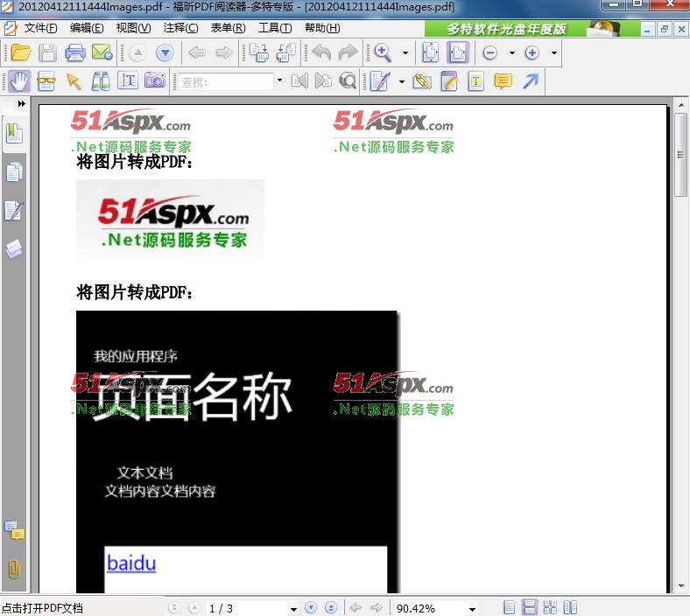Zoom in with the plus circle
690x616 pixels.
pyautogui.click(x=532, y=52)
